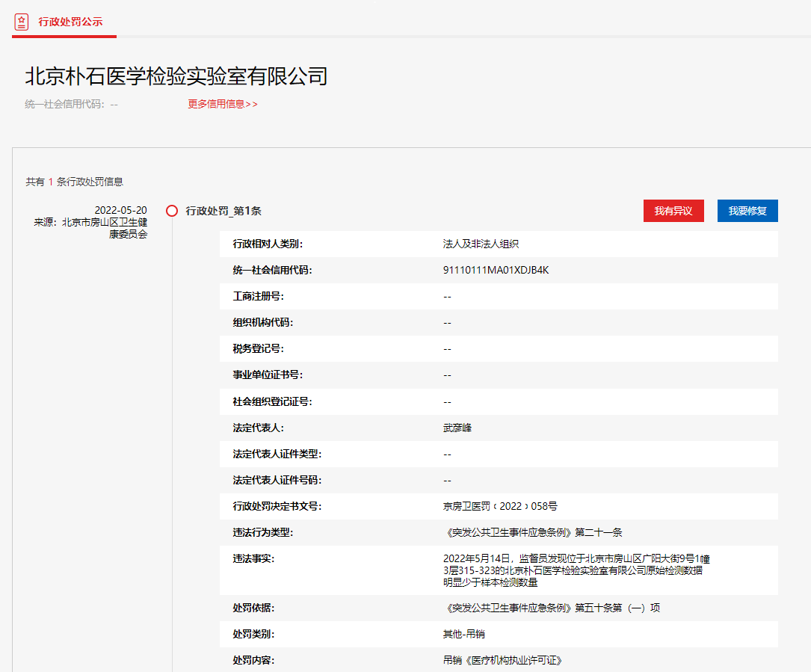
Task: Click the 共有 1 条行政处罚信息 count text
Action: [74, 182]
